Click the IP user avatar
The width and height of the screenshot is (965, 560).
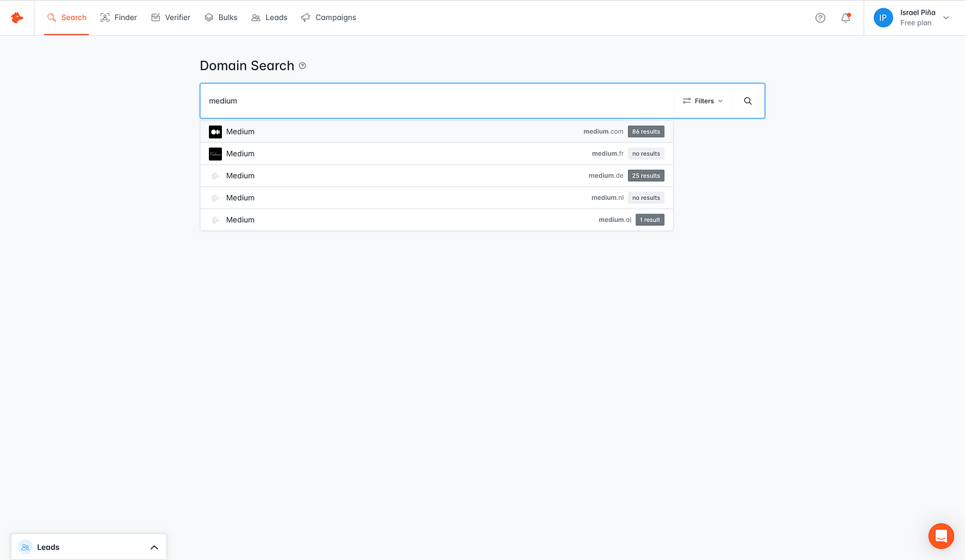[883, 18]
